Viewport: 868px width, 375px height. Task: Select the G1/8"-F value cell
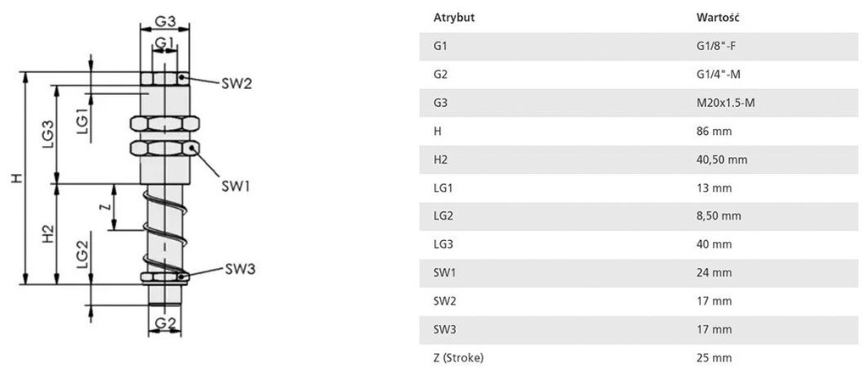click(718, 46)
